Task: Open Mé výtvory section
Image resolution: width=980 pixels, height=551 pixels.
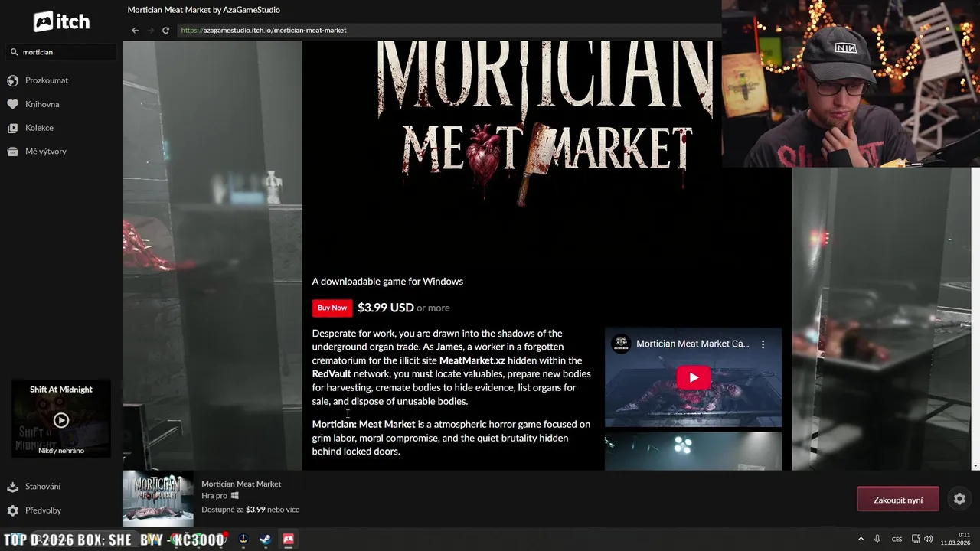Action: pyautogui.click(x=46, y=152)
